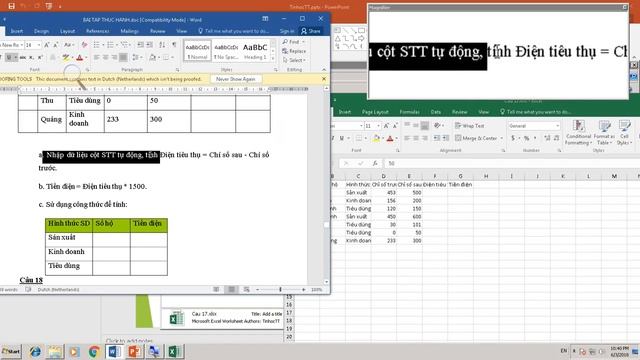This screenshot has width=640, height=360.
Task: Increase font size in Word ribbon
Action: point(47,45)
